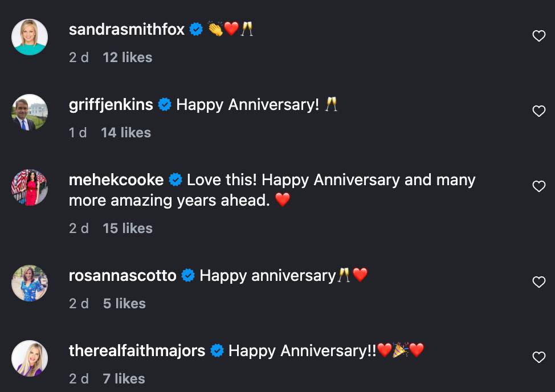Visit therealfaithmajors username link
Image resolution: width=555 pixels, height=392 pixels.
pyautogui.click(x=137, y=351)
